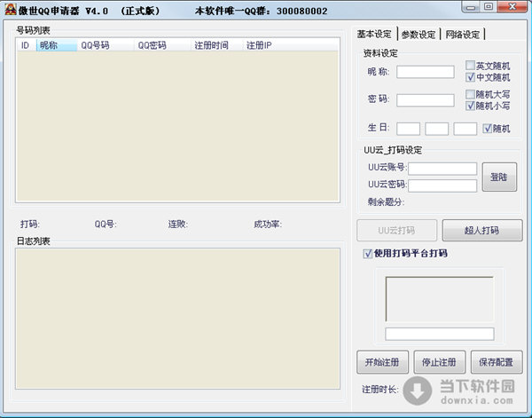Image resolution: width=532 pixels, height=418 pixels.
Task: Enable 英文随机 checkbox
Action: pyautogui.click(x=470, y=65)
